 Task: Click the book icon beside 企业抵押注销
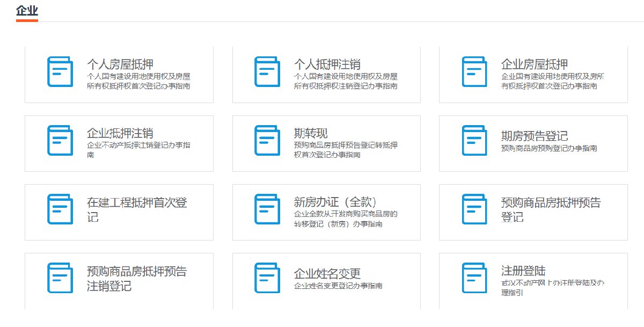(60, 140)
